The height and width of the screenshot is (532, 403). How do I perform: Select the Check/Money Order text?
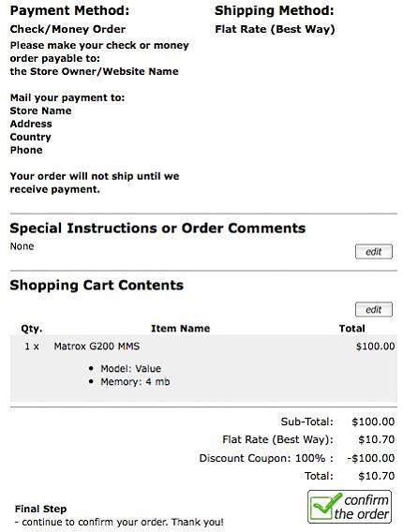tap(67, 29)
